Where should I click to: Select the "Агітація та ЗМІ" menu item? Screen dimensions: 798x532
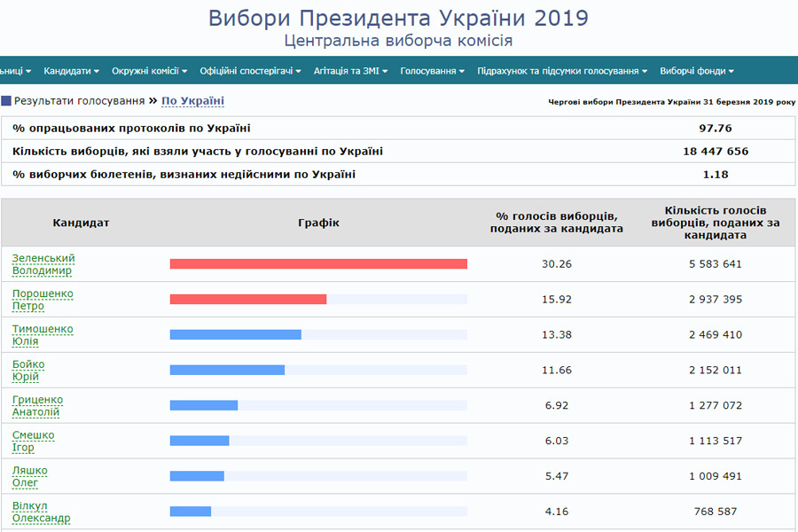[346, 69]
